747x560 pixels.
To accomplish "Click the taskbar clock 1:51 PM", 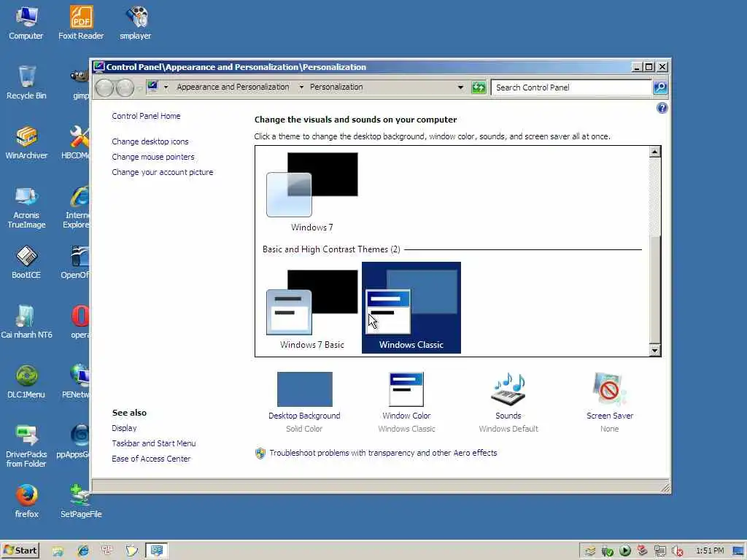I will [709, 551].
